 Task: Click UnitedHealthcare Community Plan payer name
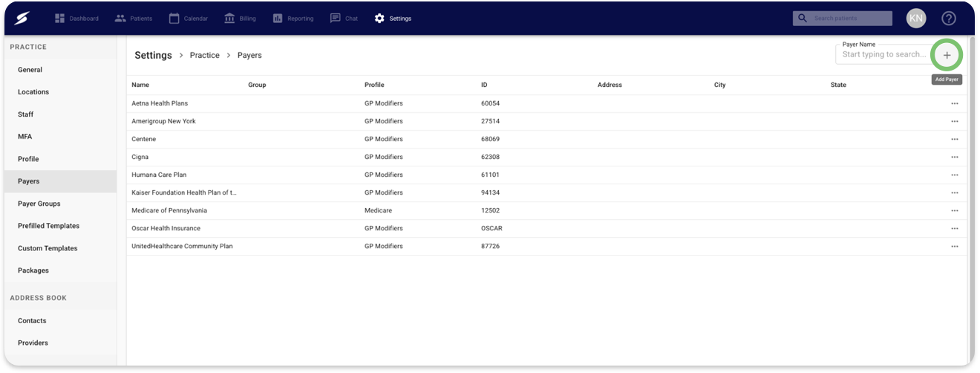182,246
